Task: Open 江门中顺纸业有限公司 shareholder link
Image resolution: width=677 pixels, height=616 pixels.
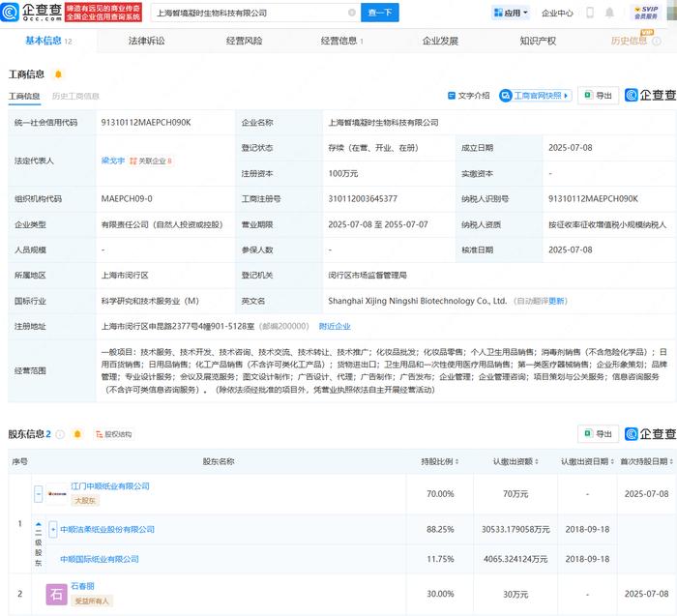Action: click(x=110, y=486)
